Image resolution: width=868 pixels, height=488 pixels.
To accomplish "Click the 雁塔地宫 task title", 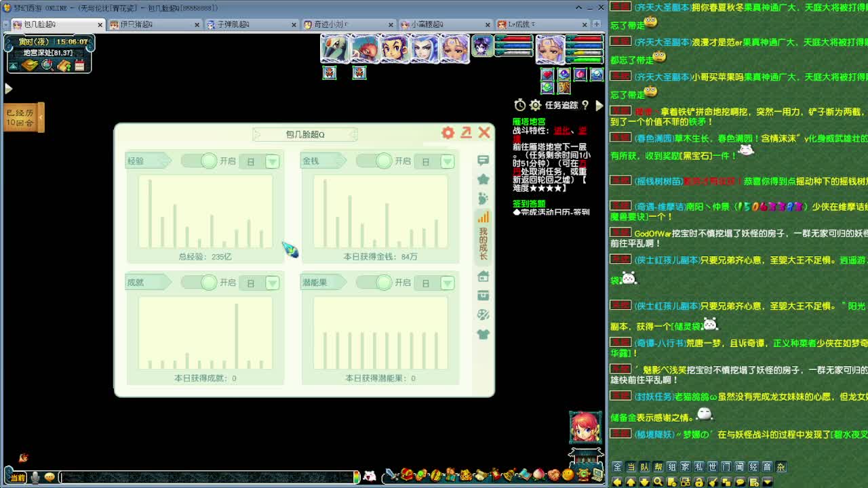I will click(529, 122).
